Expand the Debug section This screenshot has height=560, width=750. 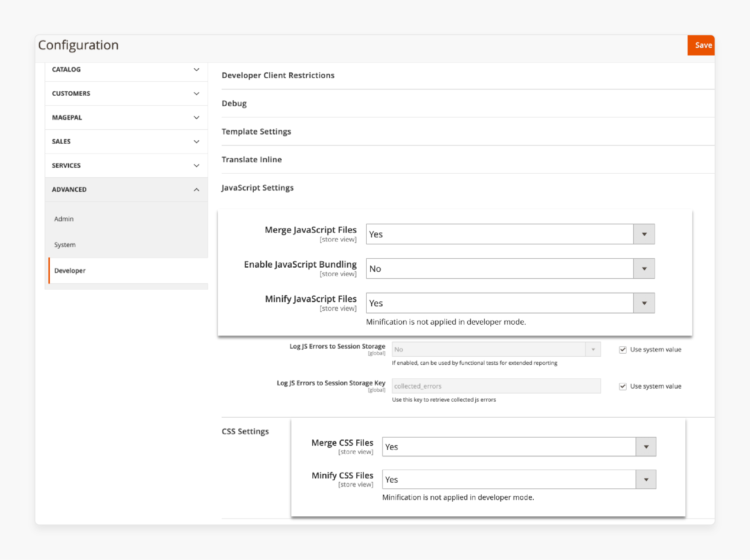[x=234, y=103]
